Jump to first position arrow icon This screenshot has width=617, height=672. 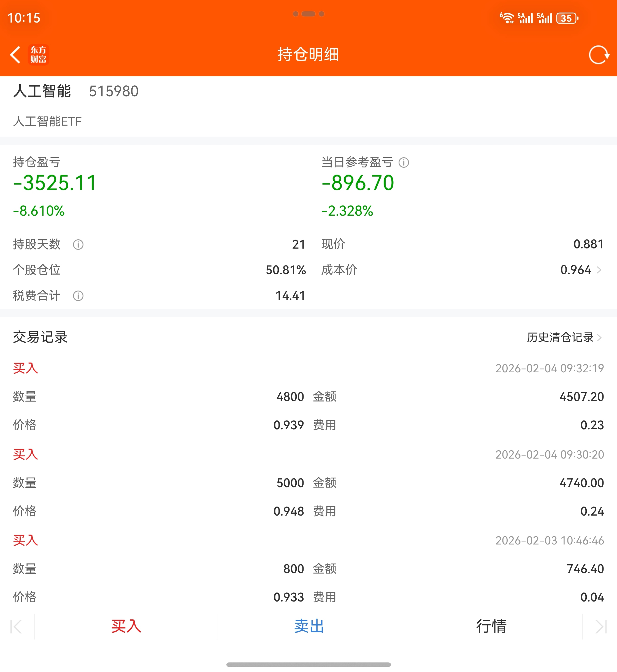tap(16, 626)
